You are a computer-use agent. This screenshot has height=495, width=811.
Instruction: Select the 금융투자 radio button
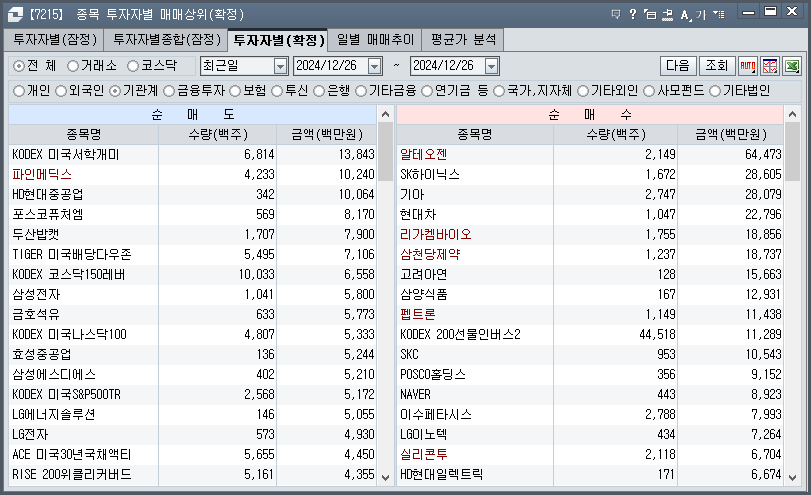coord(169,91)
